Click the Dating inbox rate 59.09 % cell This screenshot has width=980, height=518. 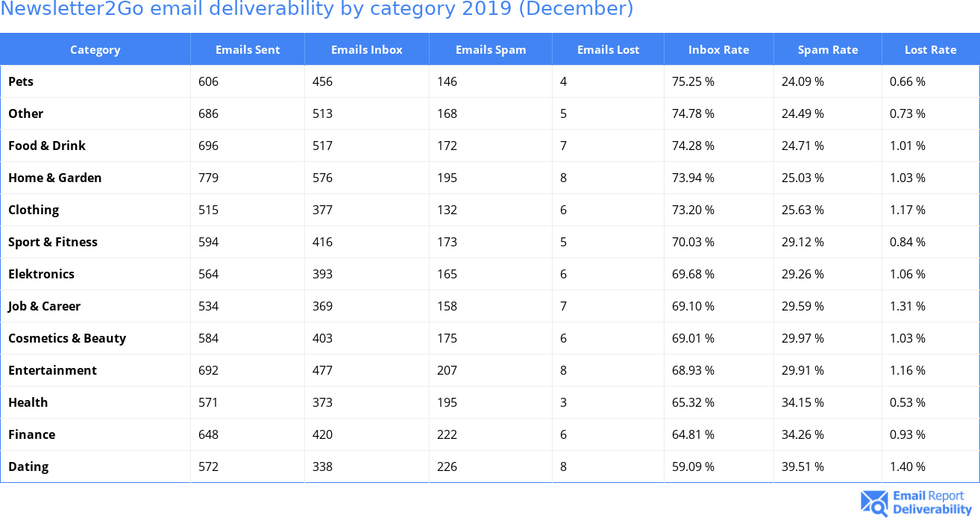(x=693, y=466)
